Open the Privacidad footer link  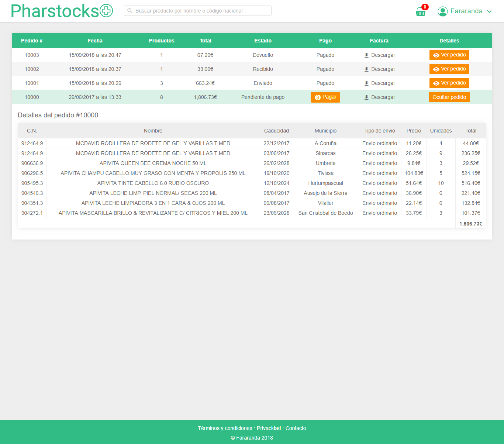(x=269, y=428)
